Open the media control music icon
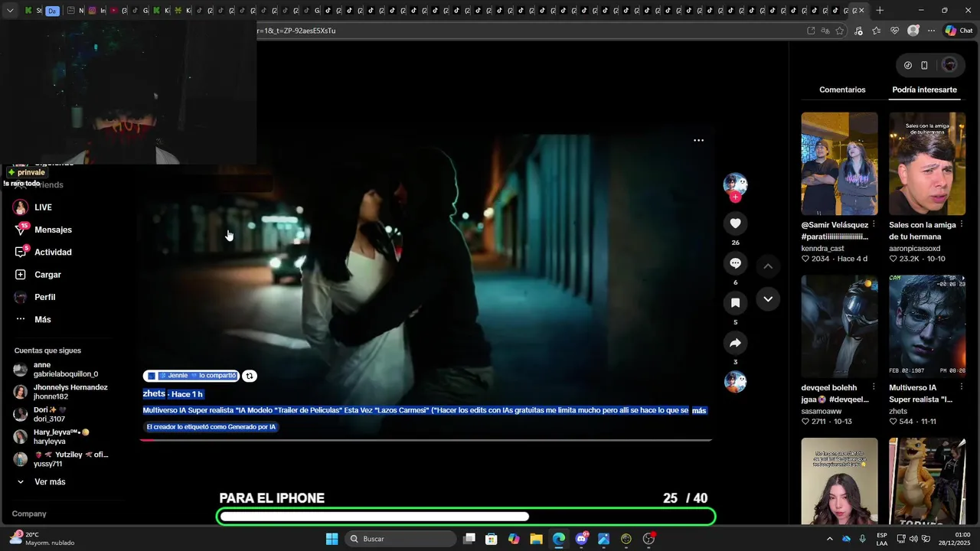Image resolution: width=980 pixels, height=551 pixels. pos(858,31)
